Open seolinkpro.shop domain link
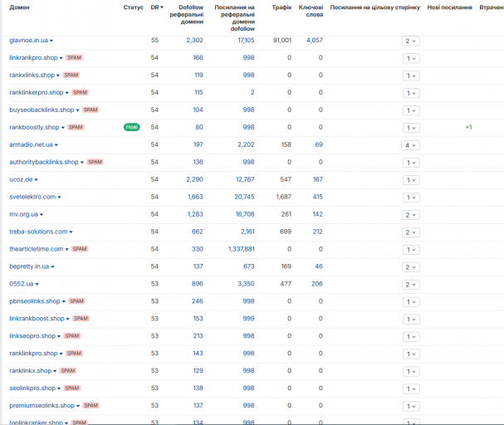This screenshot has width=504, height=425. (x=32, y=388)
